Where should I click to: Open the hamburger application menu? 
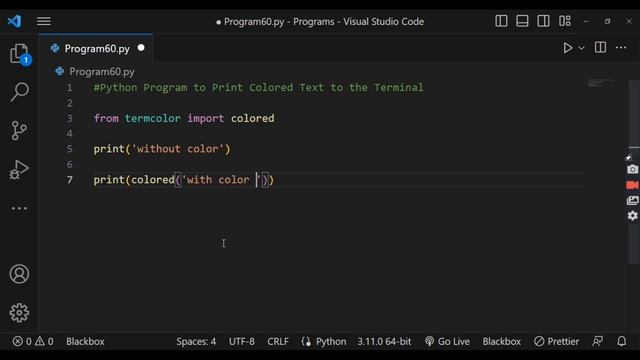pyautogui.click(x=44, y=21)
